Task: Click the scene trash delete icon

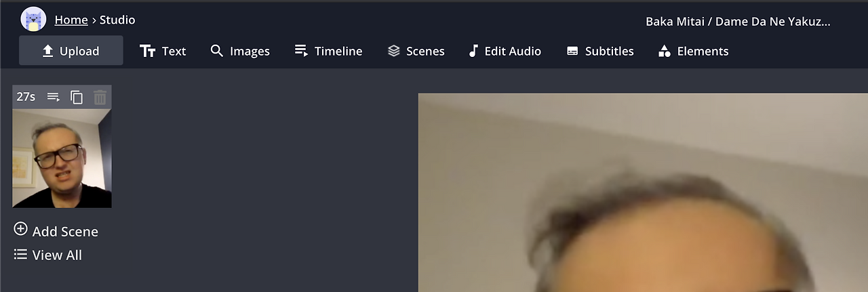Action: tap(100, 97)
